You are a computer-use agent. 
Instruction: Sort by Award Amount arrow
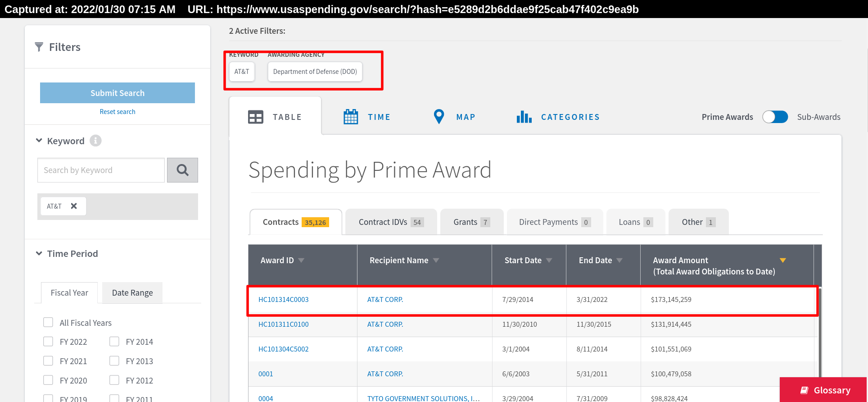pyautogui.click(x=783, y=260)
